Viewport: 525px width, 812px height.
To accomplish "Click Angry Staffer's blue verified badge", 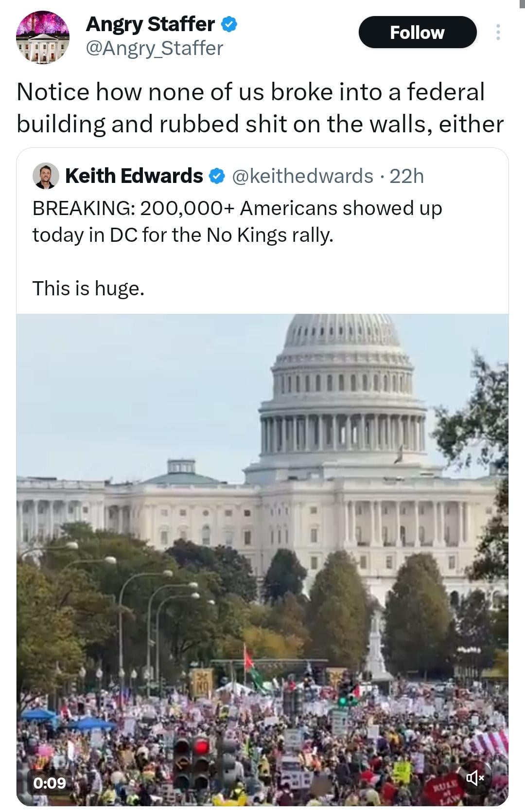I will tap(229, 24).
